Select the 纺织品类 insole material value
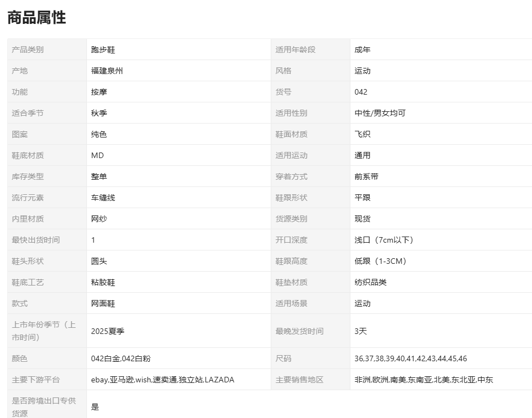Image resolution: width=532 pixels, height=418 pixels. [x=370, y=282]
